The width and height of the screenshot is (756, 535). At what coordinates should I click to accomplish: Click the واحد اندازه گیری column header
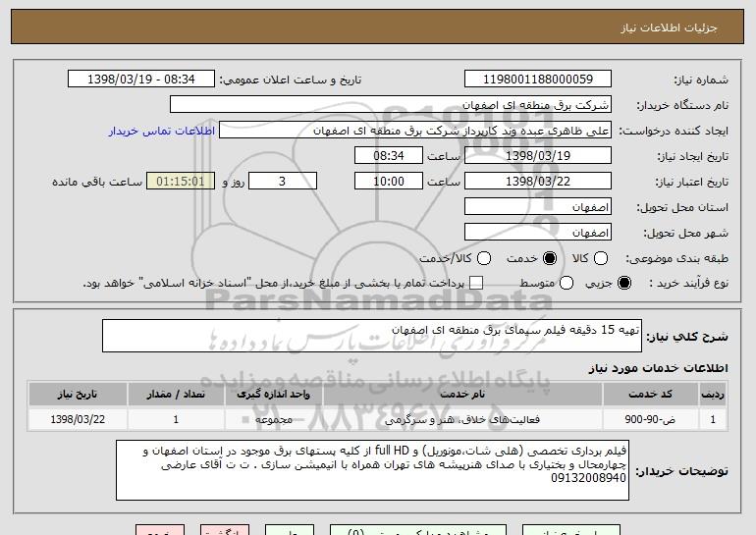[273, 395]
